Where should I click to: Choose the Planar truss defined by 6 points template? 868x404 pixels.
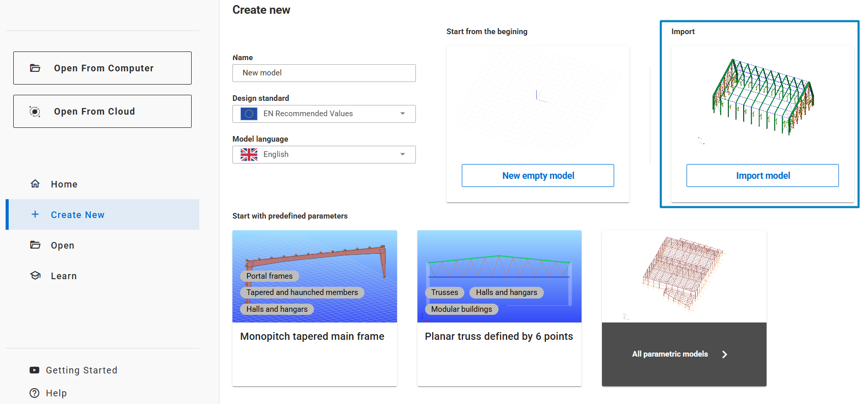[499, 336]
